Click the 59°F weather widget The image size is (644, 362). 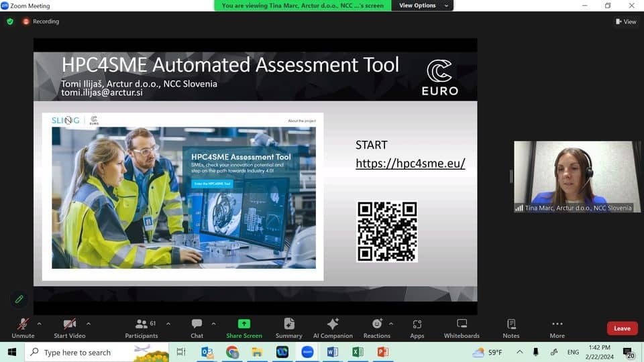(x=488, y=352)
